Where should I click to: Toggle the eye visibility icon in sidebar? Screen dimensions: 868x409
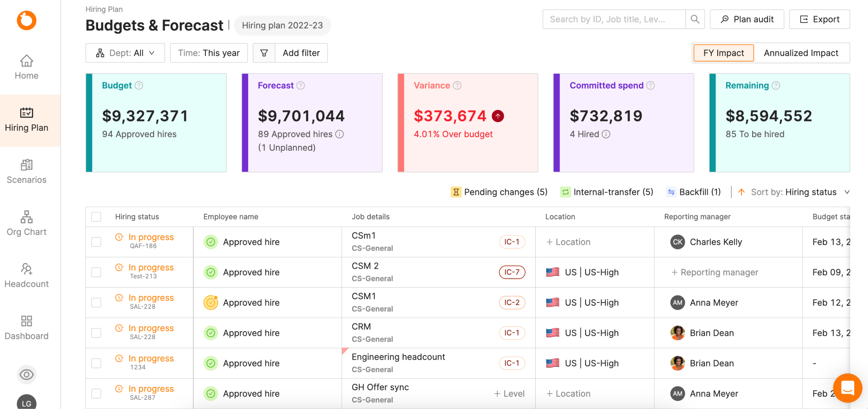(26, 374)
